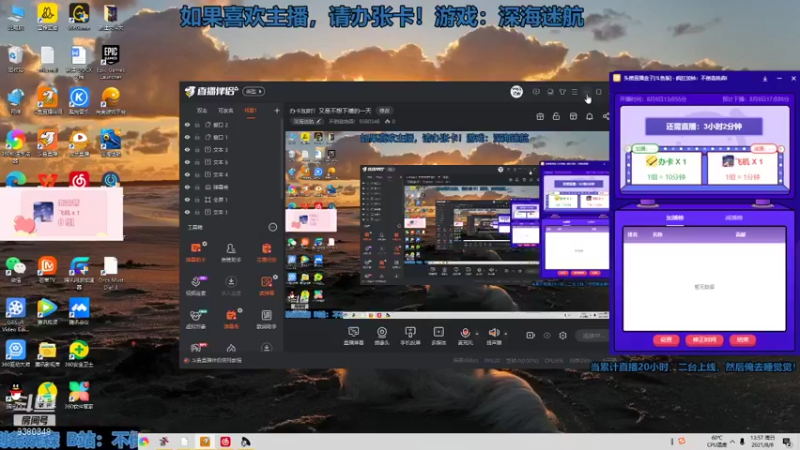Open the gift box icon in toolbar
Viewport: 800px width, 450px height.
click(540, 116)
